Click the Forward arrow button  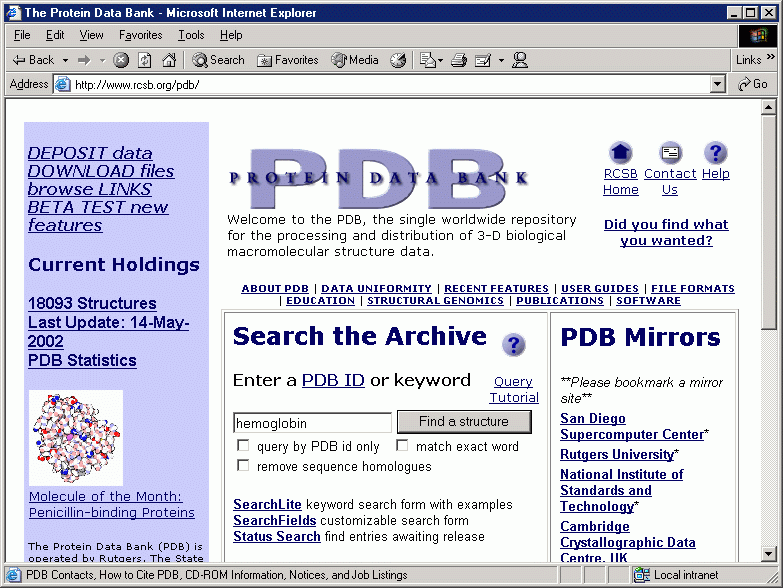pyautogui.click(x=84, y=60)
